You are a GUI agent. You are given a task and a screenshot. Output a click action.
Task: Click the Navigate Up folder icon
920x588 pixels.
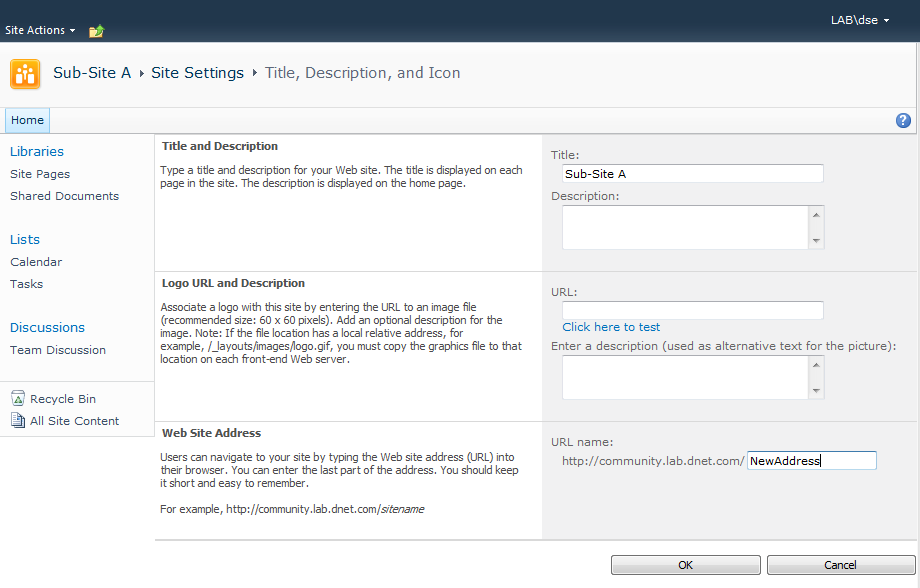(x=96, y=31)
